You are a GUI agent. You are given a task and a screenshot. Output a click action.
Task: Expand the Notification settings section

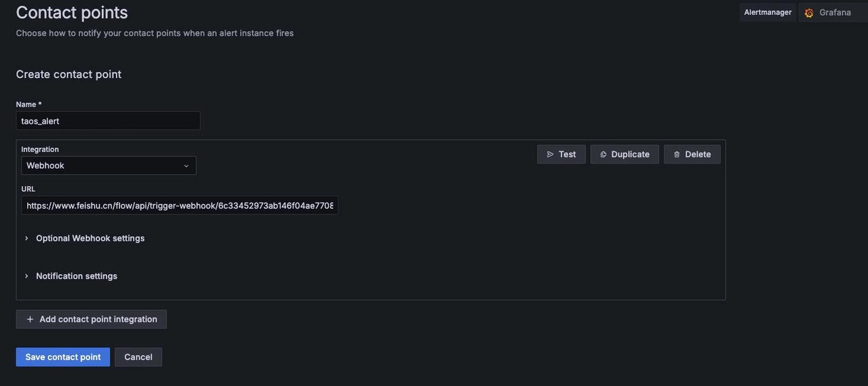pos(77,277)
